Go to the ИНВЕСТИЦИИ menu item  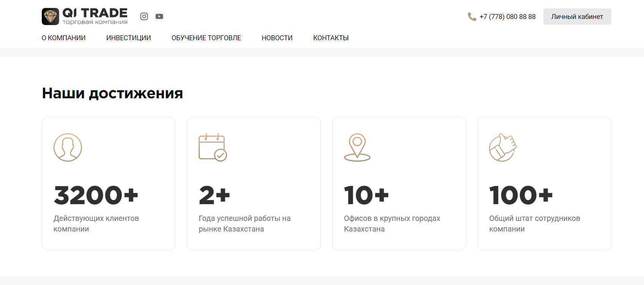[x=129, y=38]
